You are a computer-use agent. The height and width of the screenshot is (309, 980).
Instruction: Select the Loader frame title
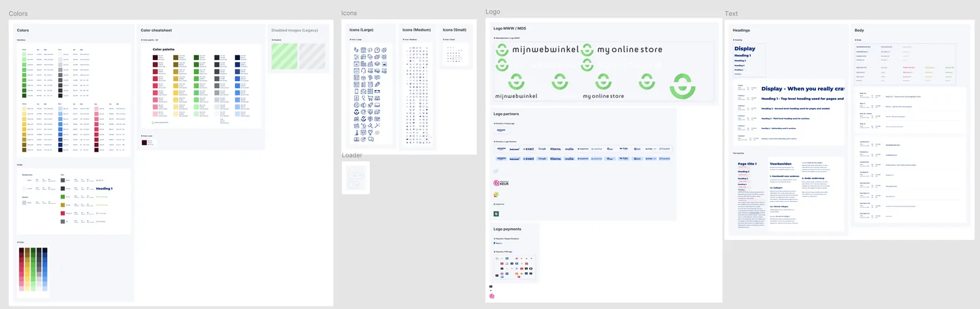coord(351,155)
